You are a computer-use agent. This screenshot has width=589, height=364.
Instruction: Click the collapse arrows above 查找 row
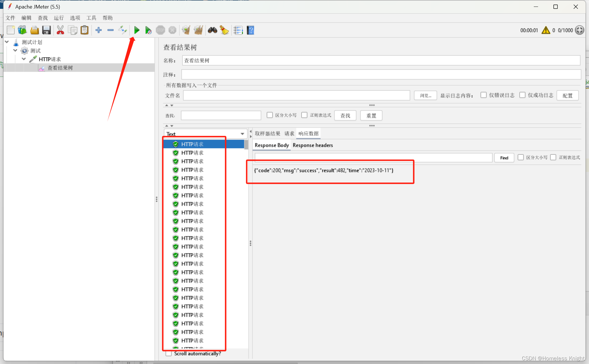coord(169,105)
